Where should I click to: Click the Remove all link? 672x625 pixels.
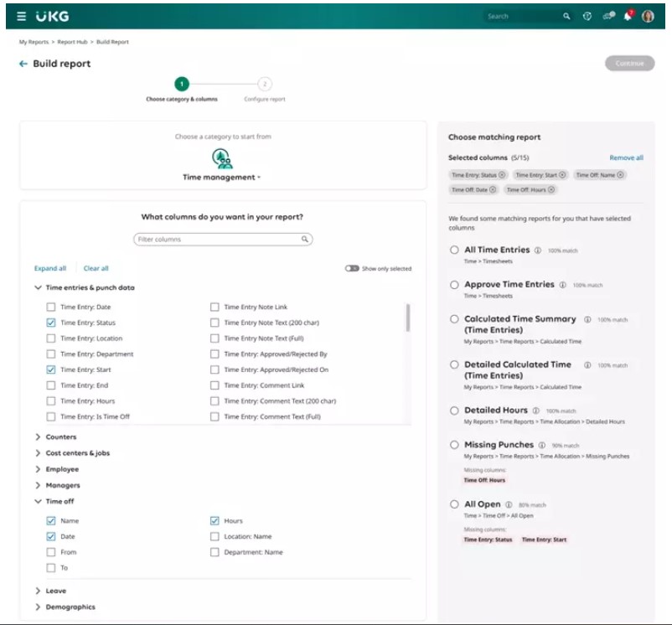pyautogui.click(x=626, y=158)
